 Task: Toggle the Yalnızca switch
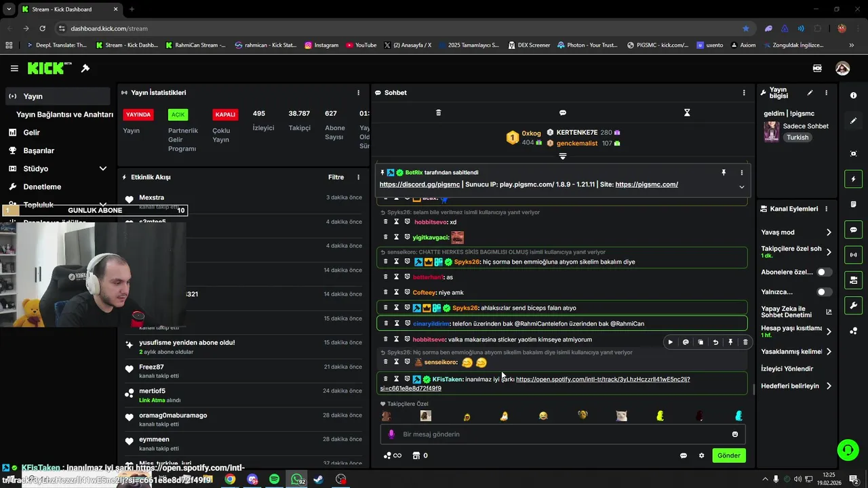coord(824,292)
